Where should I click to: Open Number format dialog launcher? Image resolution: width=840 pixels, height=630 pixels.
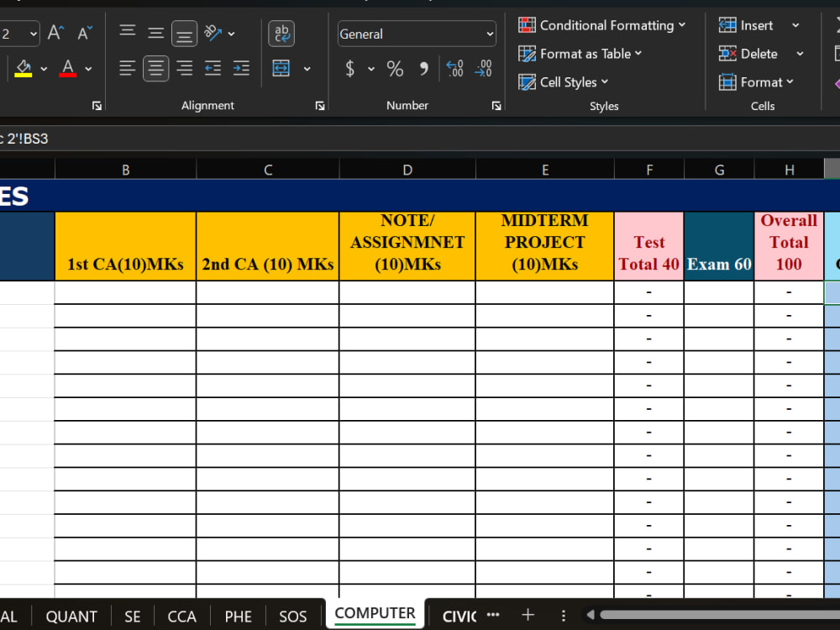click(x=496, y=106)
